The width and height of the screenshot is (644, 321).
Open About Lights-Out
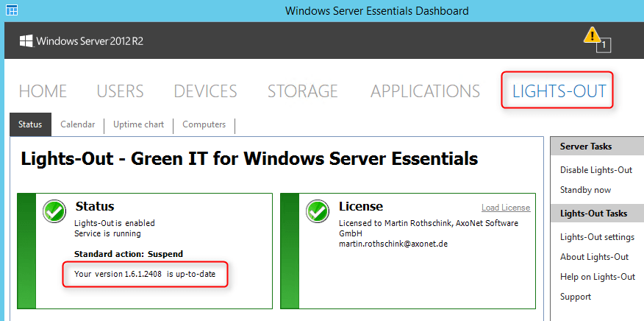coord(594,257)
